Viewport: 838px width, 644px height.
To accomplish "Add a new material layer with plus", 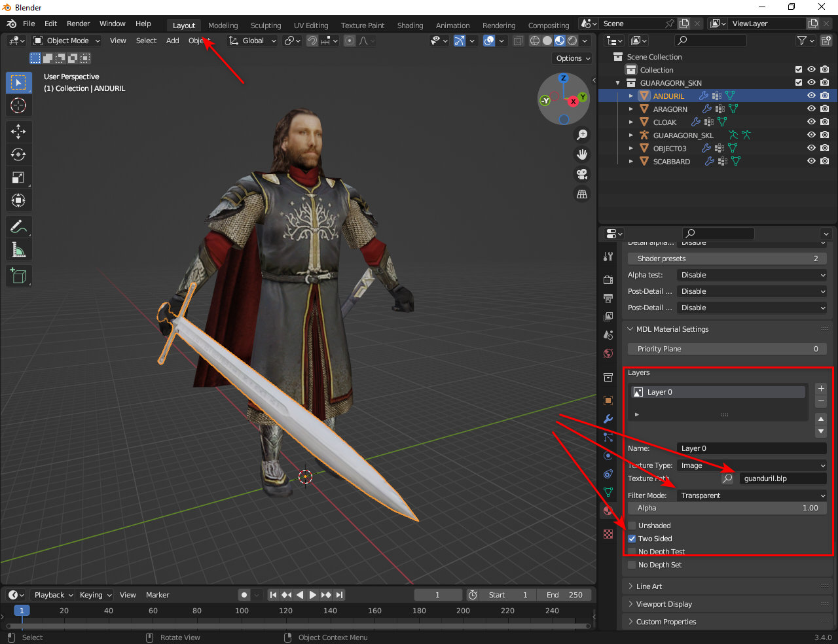I will [821, 389].
